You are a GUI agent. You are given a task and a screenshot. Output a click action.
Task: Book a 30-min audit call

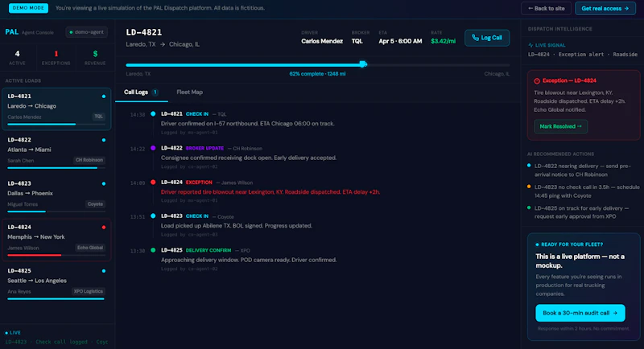(580, 313)
